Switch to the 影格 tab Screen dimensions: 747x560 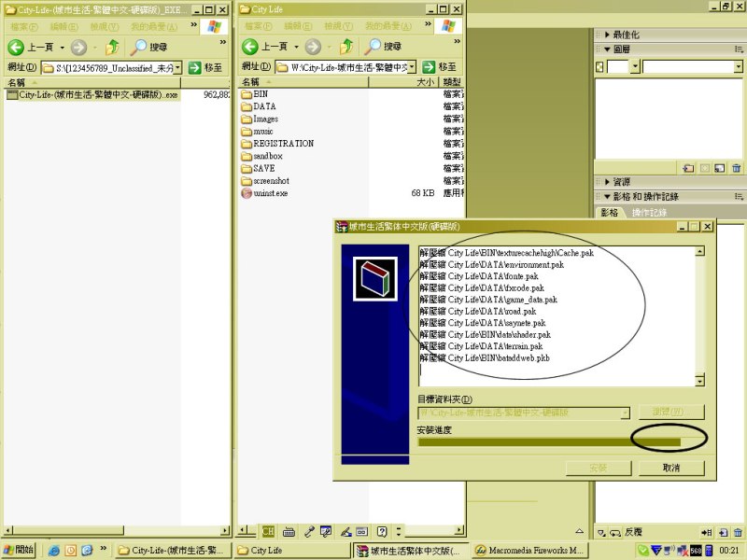tap(610, 213)
